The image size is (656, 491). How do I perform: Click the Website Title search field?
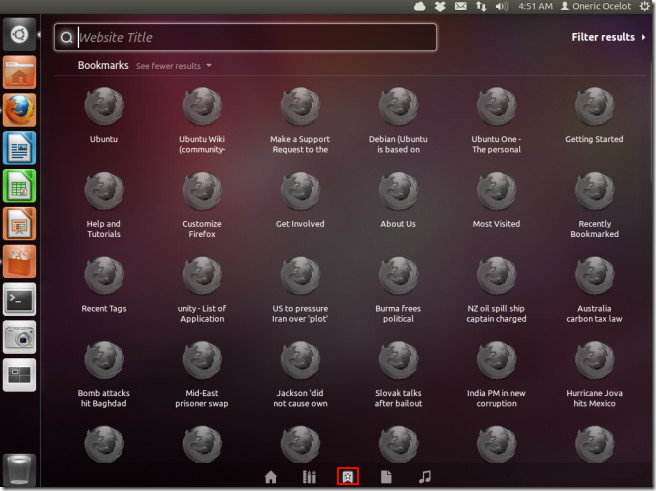tap(245, 37)
